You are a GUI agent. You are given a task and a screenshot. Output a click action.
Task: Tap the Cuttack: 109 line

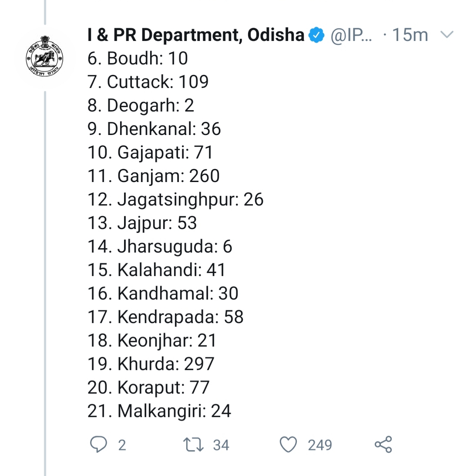pos(148,81)
